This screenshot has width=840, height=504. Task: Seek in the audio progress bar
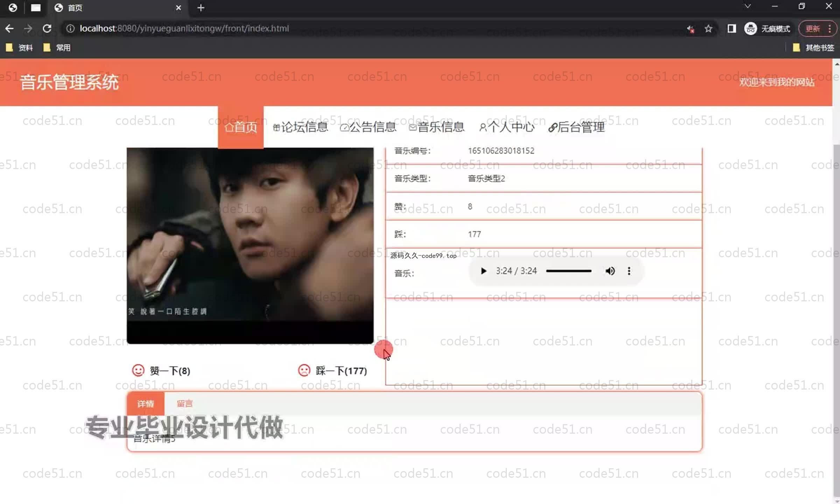coord(569,271)
